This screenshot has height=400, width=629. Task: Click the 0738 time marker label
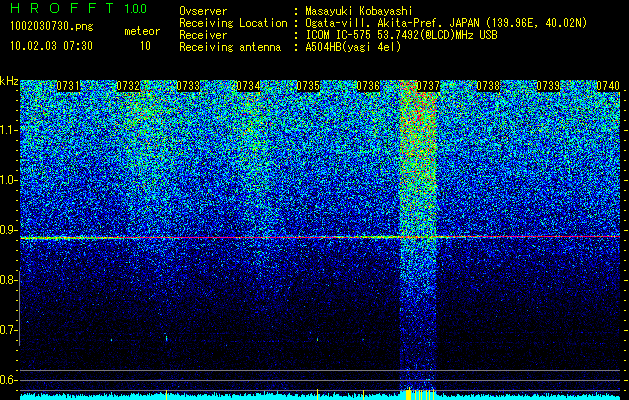[488, 86]
